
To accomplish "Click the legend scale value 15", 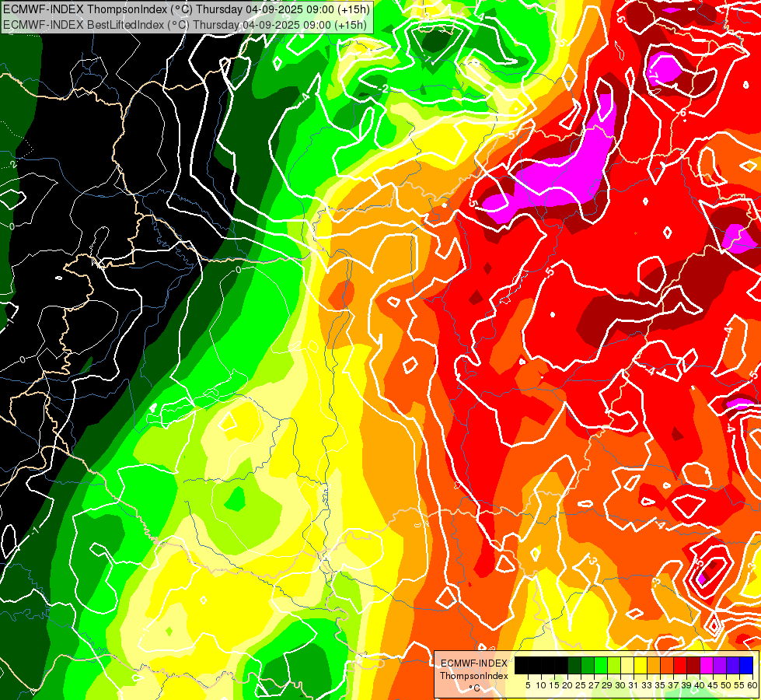I will tap(554, 685).
